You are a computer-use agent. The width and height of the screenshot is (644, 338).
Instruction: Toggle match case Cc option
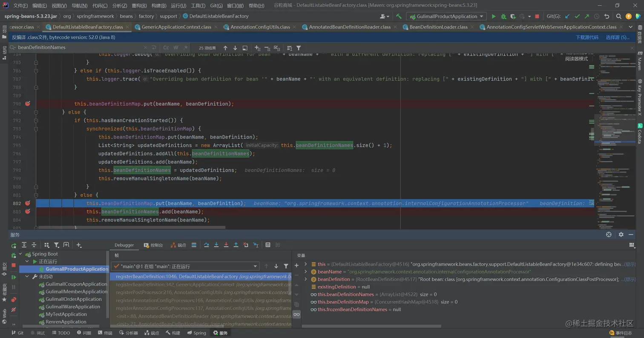[166, 48]
